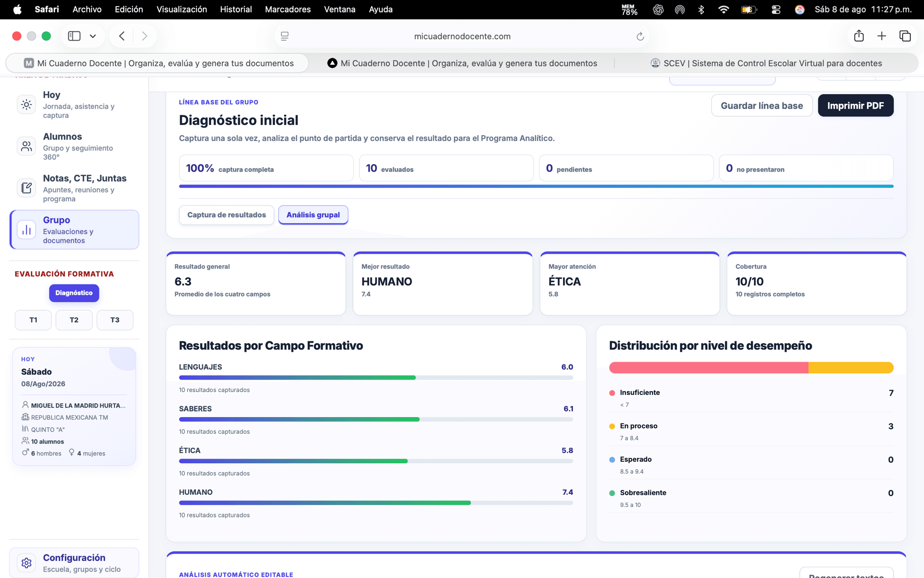
Task: Open the Archivo menu
Action: coord(87,9)
